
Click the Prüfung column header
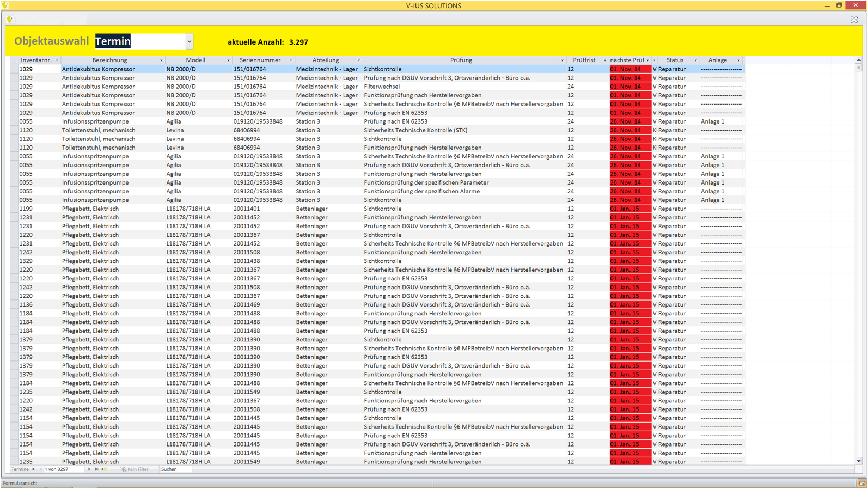coord(461,60)
